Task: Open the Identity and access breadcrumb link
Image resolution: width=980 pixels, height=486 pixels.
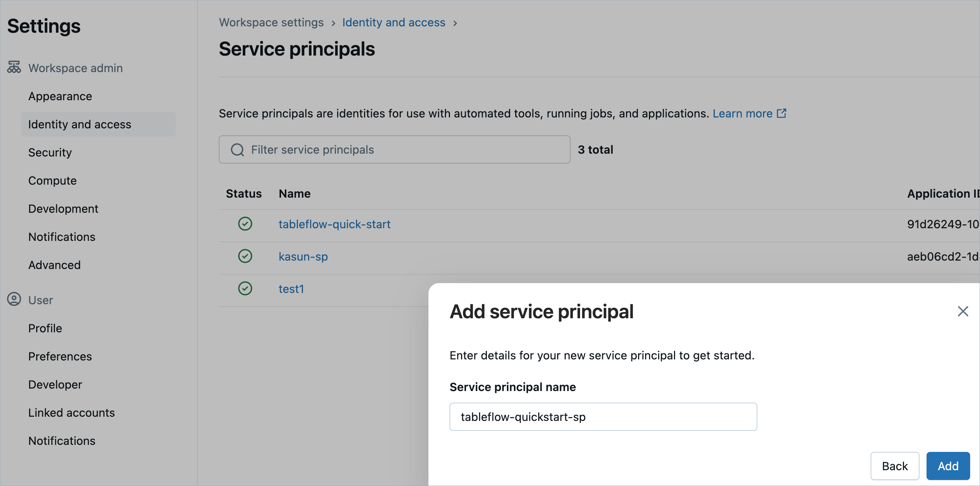Action: click(x=393, y=23)
